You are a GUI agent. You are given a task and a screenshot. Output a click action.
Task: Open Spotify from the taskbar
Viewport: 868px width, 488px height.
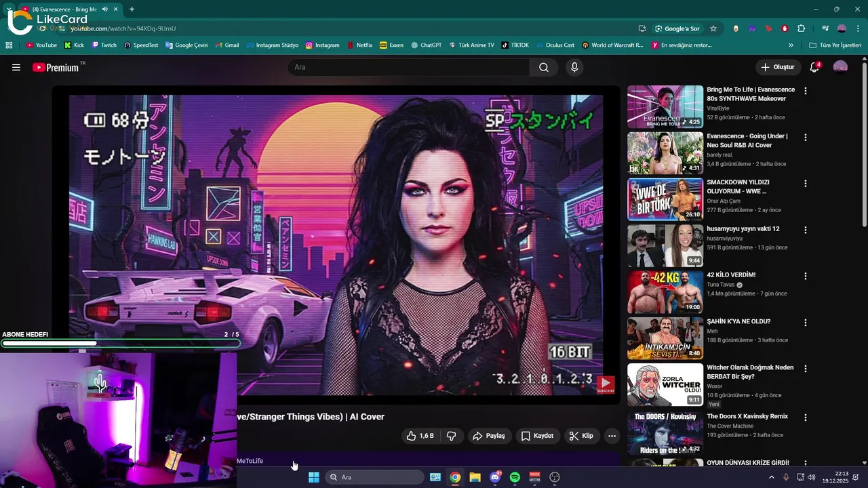(515, 477)
